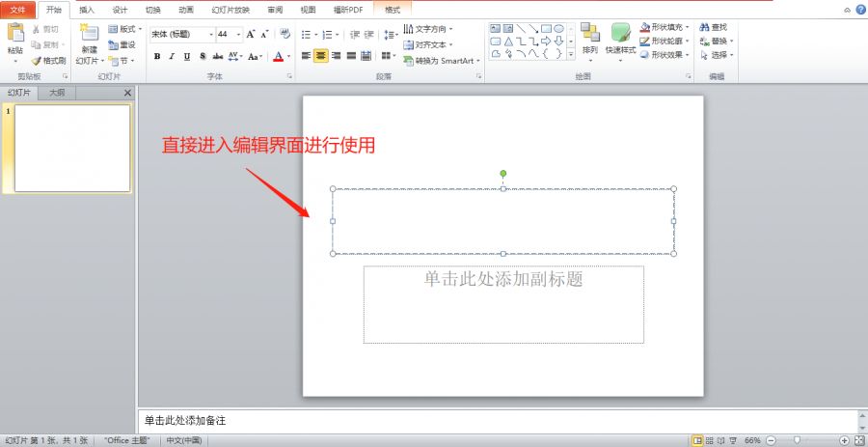868x447 pixels.
Task: Start slide show from status bar icon
Action: pyautogui.click(x=733, y=441)
